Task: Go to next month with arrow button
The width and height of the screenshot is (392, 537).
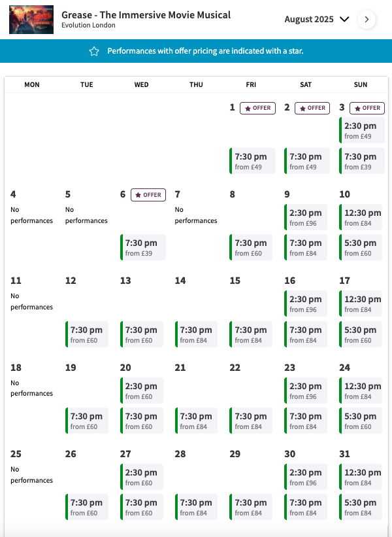Action: (x=367, y=20)
